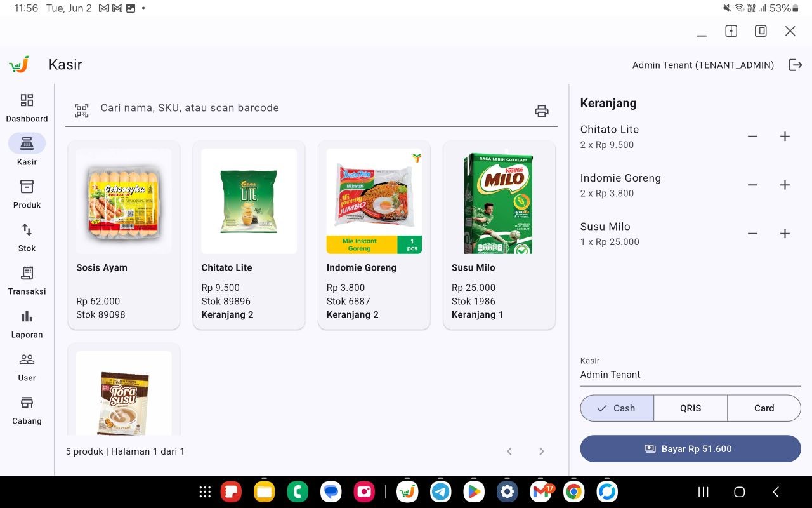The width and height of the screenshot is (812, 508).
Task: Click Bayar Rp 51.600 button
Action: [690, 449]
